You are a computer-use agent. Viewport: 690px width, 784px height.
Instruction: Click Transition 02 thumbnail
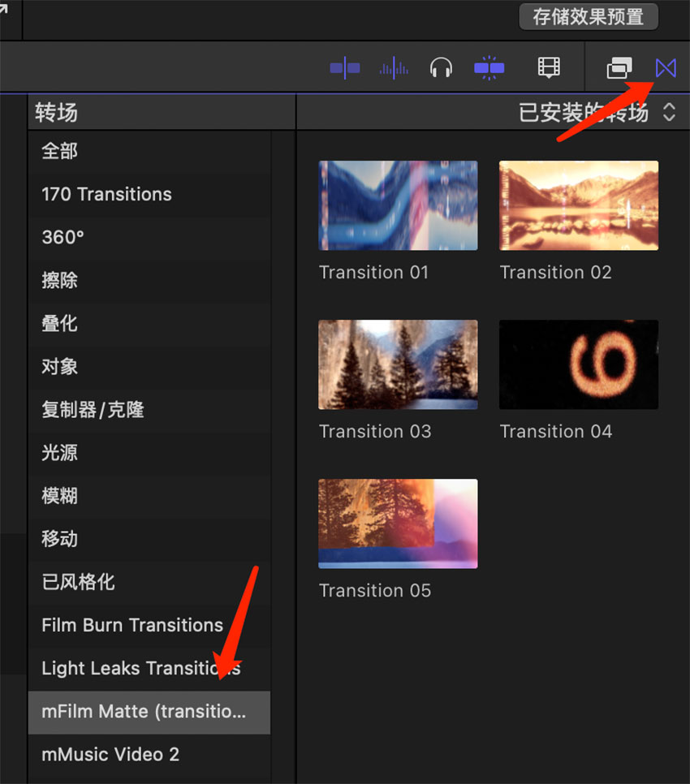(579, 205)
